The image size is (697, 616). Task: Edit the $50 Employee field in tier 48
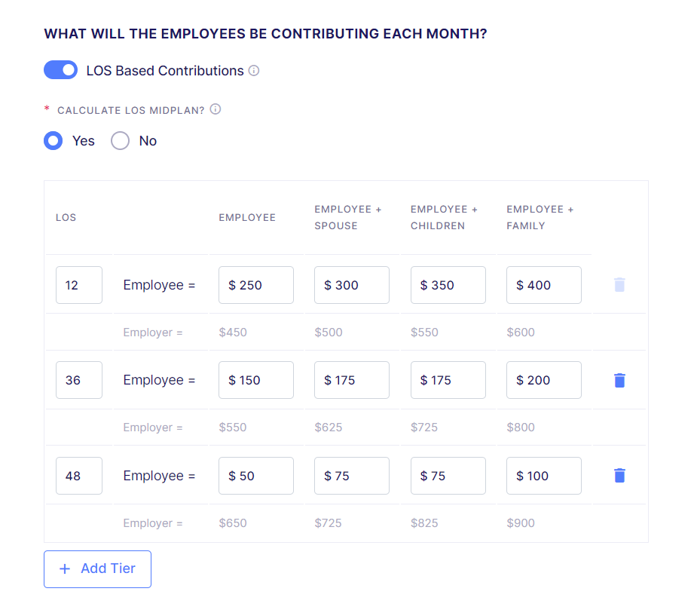[x=256, y=476]
